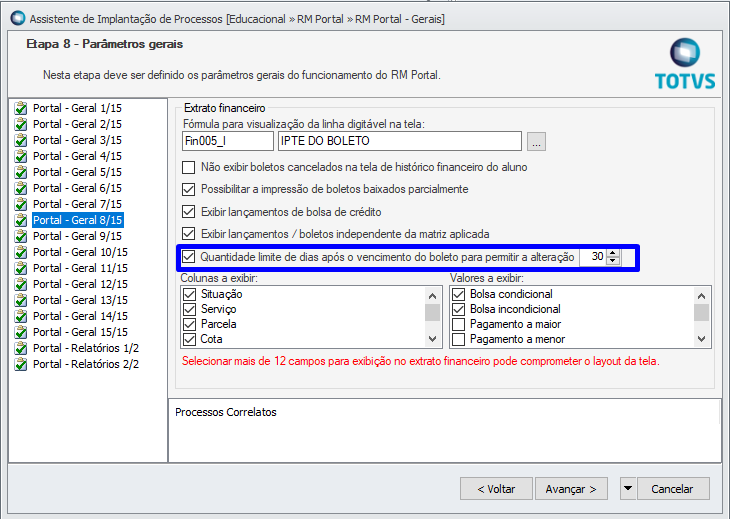Select Portal - Geral 14/15 step
The width and height of the screenshot is (730, 519).
[x=80, y=316]
